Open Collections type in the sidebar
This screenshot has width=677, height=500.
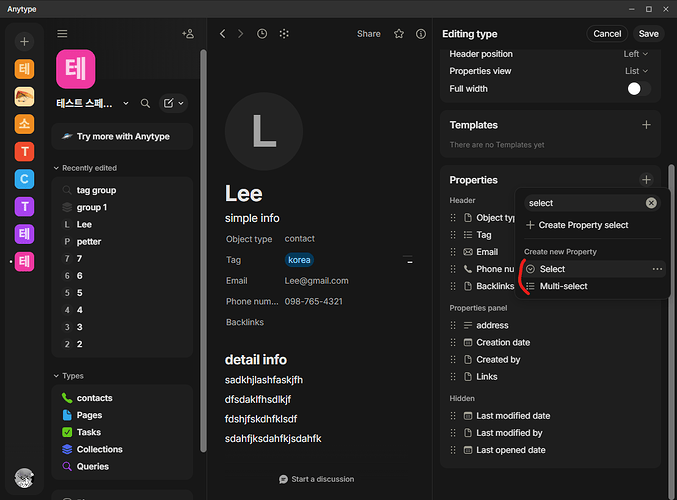click(122, 449)
